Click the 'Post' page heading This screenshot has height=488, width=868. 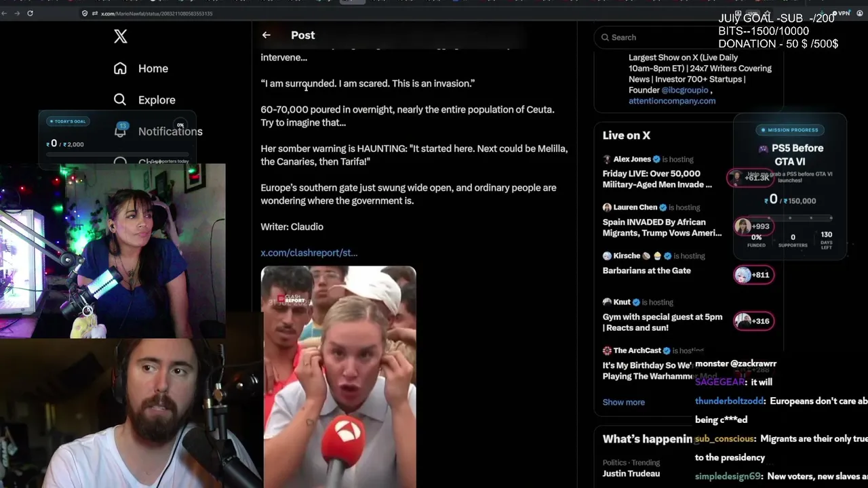[x=303, y=35]
